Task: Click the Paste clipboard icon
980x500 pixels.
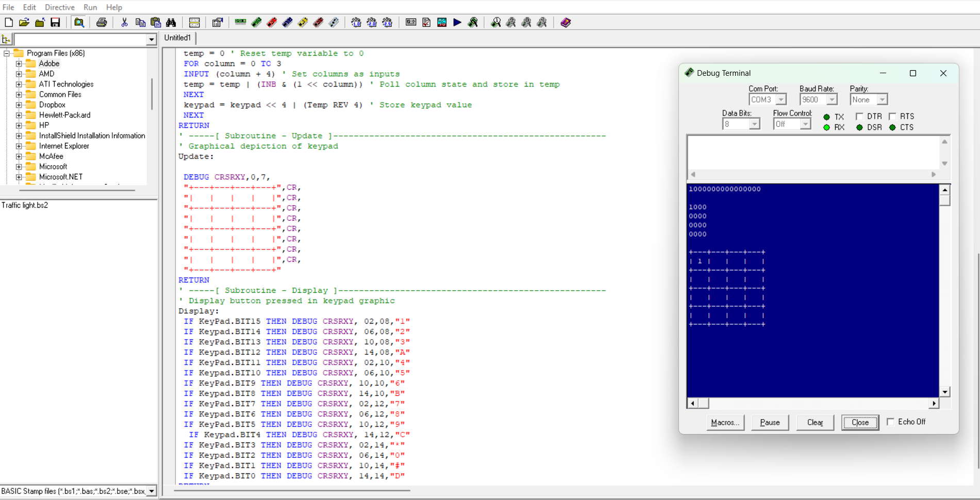Action: point(155,22)
